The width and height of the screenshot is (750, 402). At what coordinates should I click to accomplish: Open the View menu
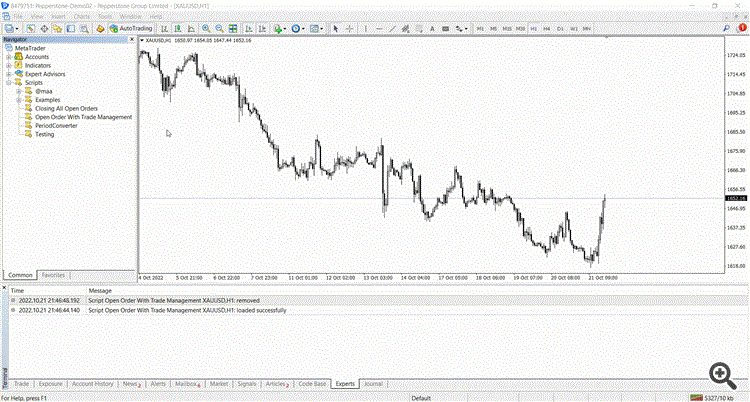click(x=37, y=17)
